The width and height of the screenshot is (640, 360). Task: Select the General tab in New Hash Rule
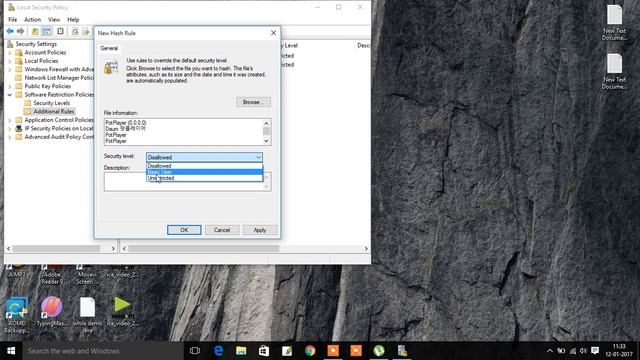click(x=109, y=48)
